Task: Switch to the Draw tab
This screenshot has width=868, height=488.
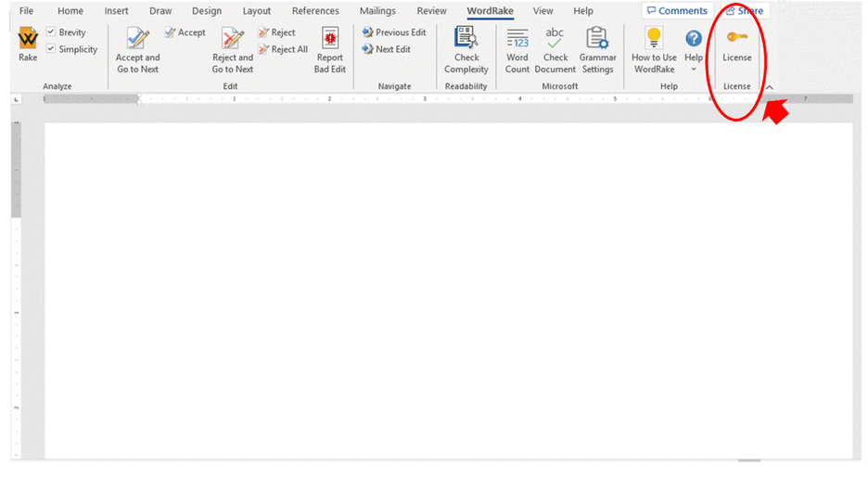Action: click(160, 10)
